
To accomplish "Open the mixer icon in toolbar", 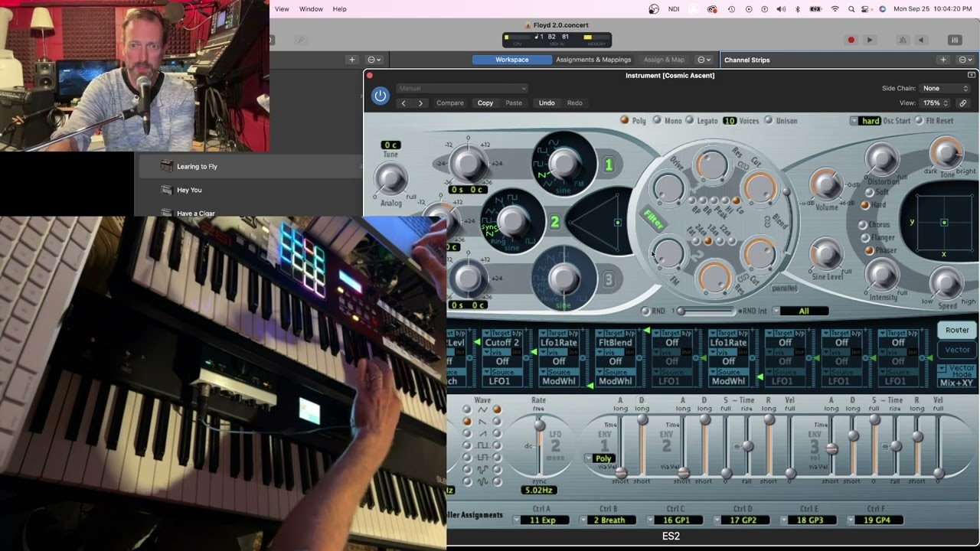I will 955,40.
